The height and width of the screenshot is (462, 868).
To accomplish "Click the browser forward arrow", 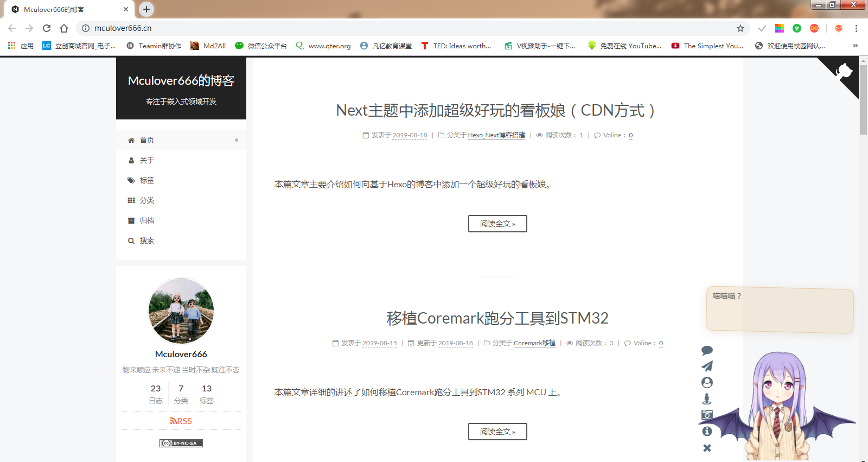I will [29, 28].
